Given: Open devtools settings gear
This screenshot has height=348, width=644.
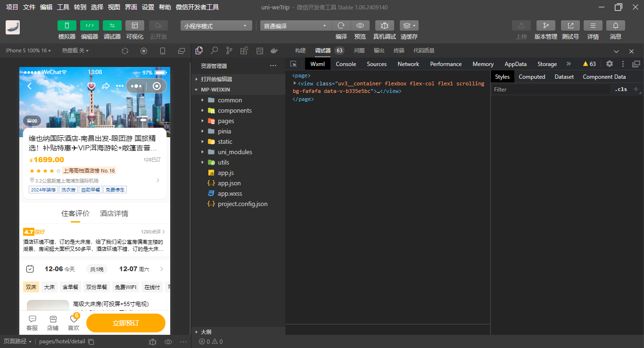Looking at the screenshot, I should [x=610, y=64].
